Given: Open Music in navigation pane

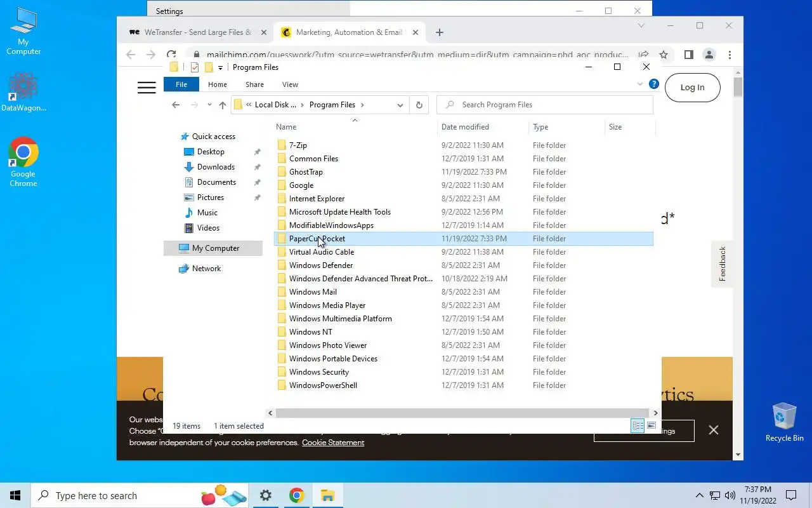Looking at the screenshot, I should coord(207,213).
